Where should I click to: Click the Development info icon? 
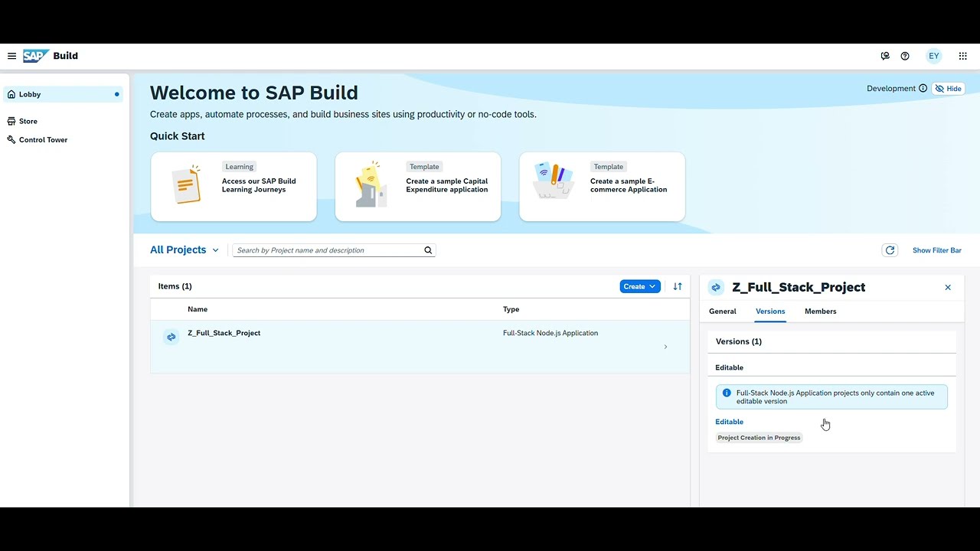click(x=923, y=89)
